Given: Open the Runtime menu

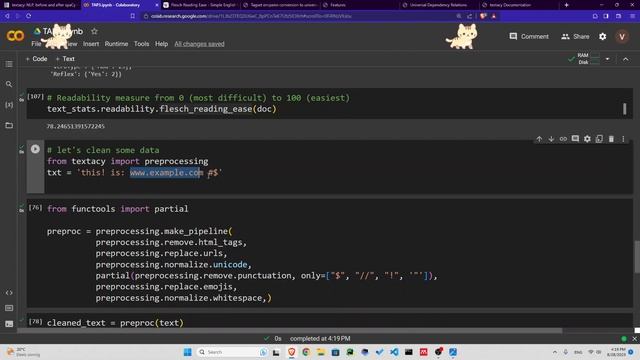Looking at the screenshot, I should point(116,44).
